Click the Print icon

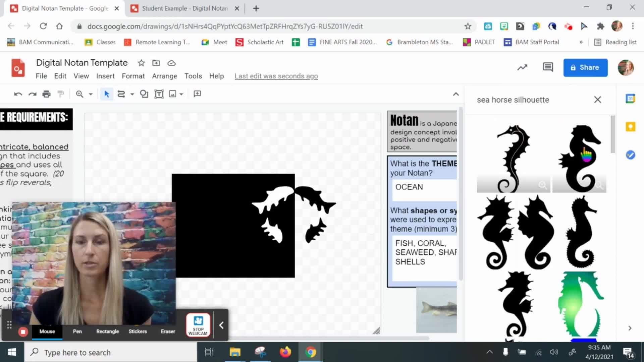[x=47, y=94]
